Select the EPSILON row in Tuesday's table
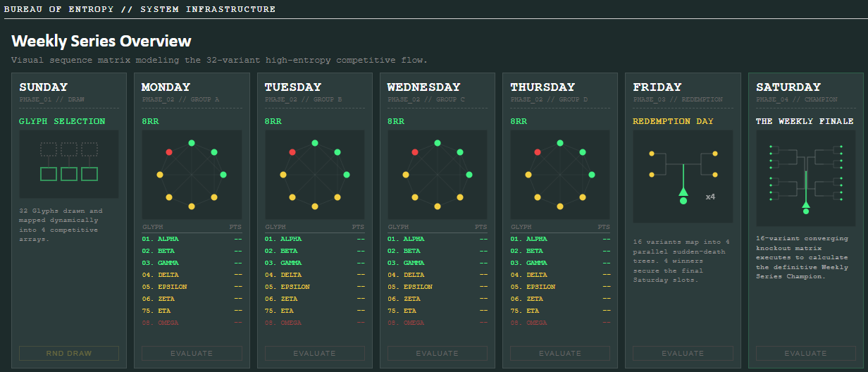Image resolution: width=868 pixels, height=372 pixels. click(x=315, y=287)
